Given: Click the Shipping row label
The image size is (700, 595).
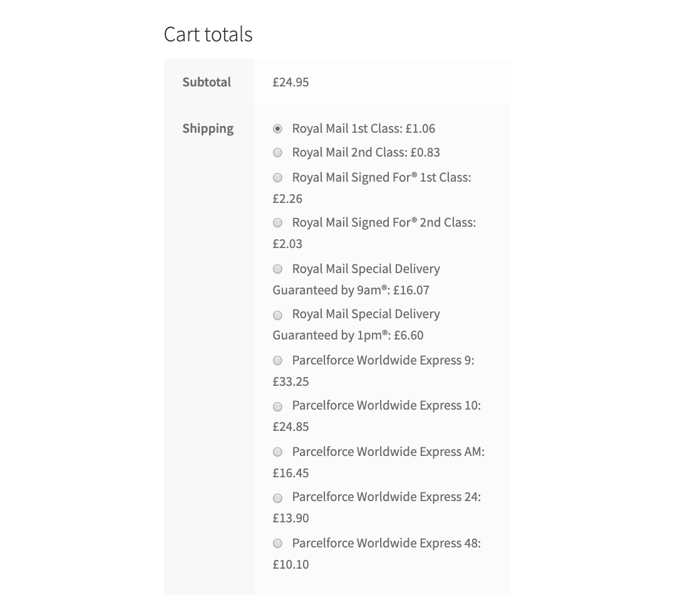Looking at the screenshot, I should pos(208,128).
